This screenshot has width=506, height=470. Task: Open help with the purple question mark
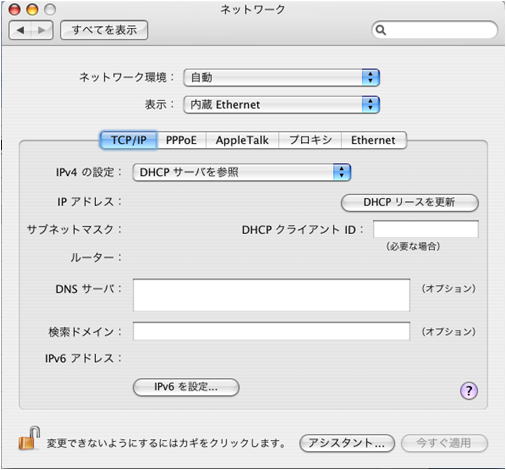pos(469,390)
